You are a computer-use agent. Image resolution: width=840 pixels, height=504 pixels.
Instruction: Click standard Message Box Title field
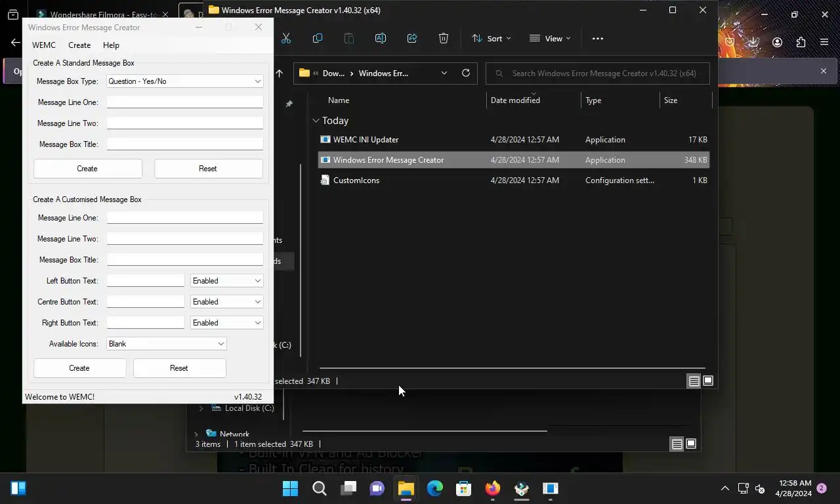tap(185, 144)
